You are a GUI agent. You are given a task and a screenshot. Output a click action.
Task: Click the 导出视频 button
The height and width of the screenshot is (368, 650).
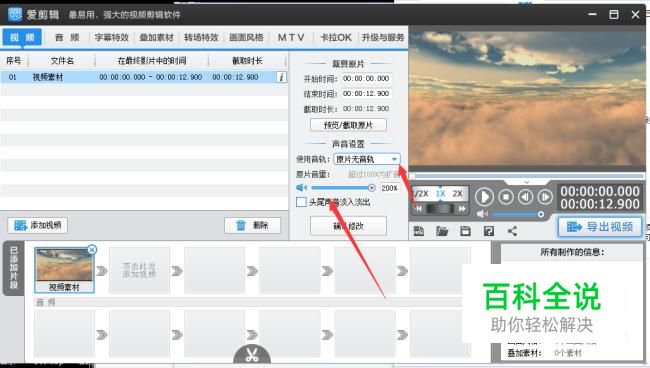click(x=600, y=227)
